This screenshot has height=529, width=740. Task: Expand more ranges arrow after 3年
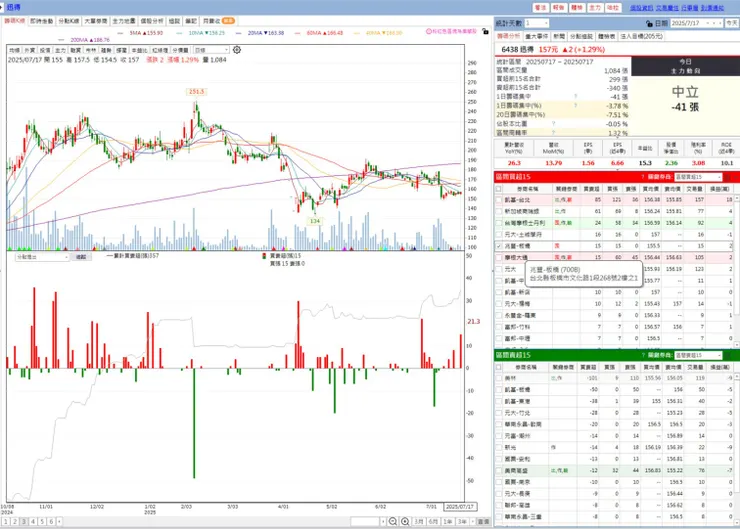472,521
